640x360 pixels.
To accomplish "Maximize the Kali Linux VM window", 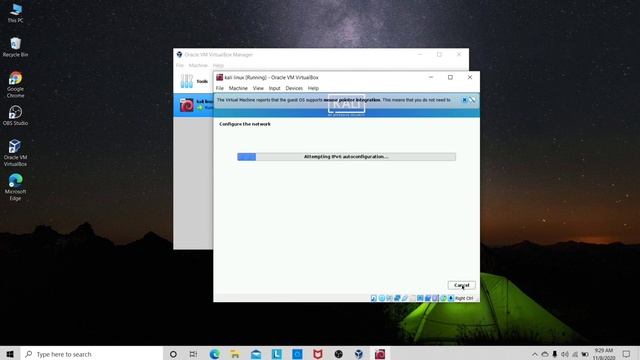I will click(450, 77).
